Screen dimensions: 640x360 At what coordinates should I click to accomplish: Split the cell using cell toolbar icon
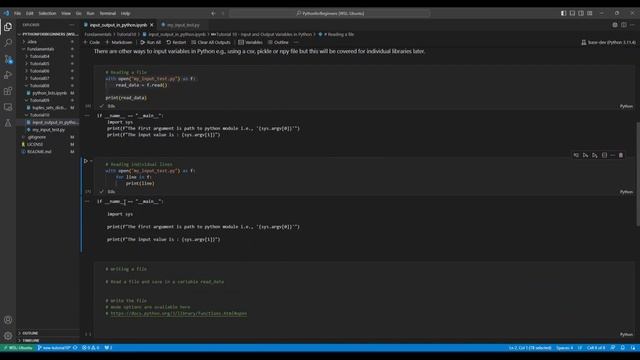(604, 155)
